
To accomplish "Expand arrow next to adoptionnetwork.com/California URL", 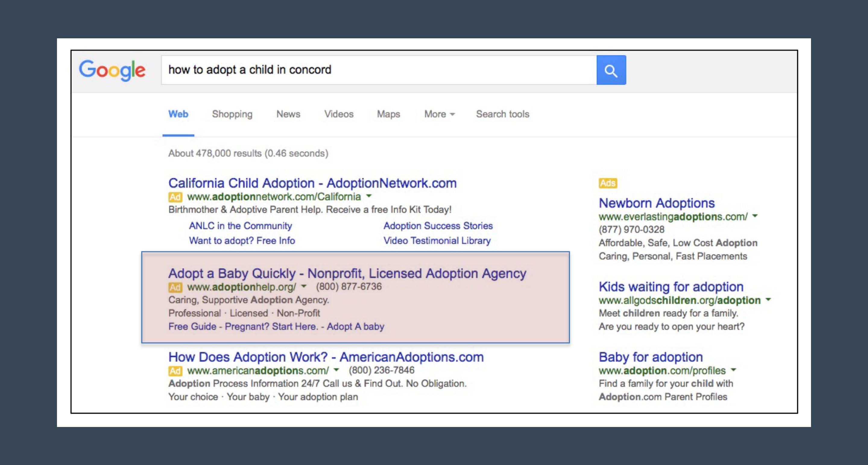I will (x=369, y=196).
